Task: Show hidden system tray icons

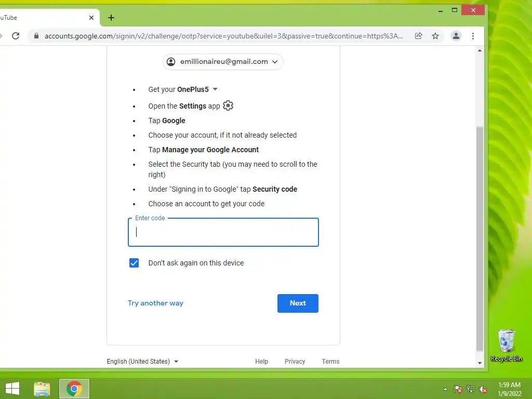Action: coord(445,389)
